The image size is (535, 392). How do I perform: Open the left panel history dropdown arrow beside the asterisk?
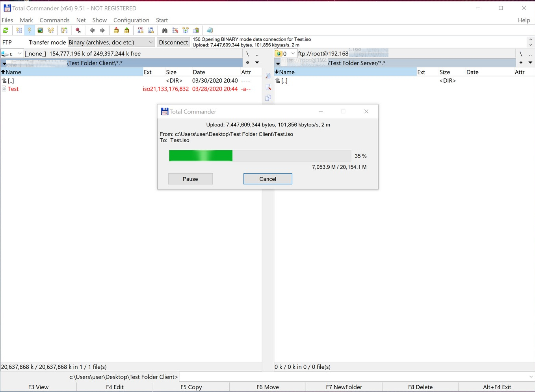(257, 63)
